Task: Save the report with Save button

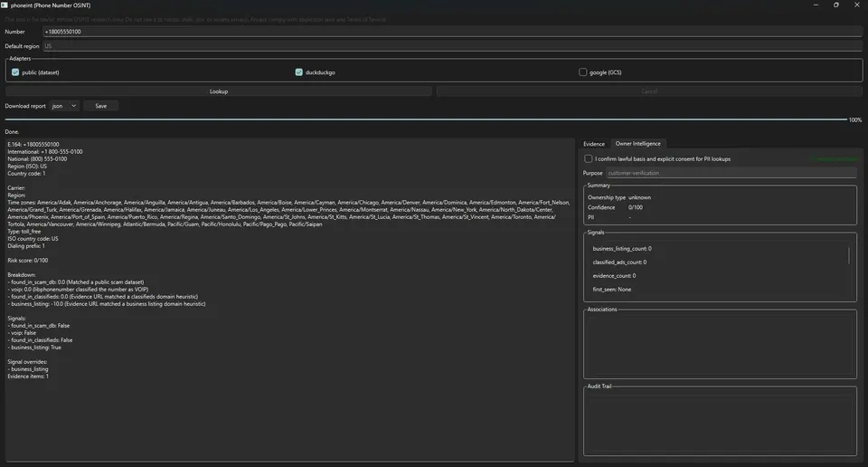Action: 100,106
